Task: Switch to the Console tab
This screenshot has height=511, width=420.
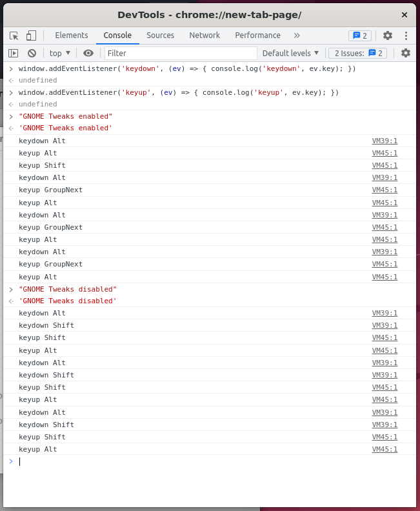Action: coord(117,35)
